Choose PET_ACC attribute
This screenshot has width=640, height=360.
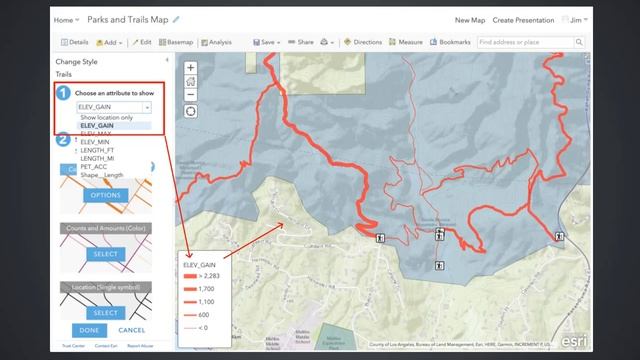click(x=93, y=167)
